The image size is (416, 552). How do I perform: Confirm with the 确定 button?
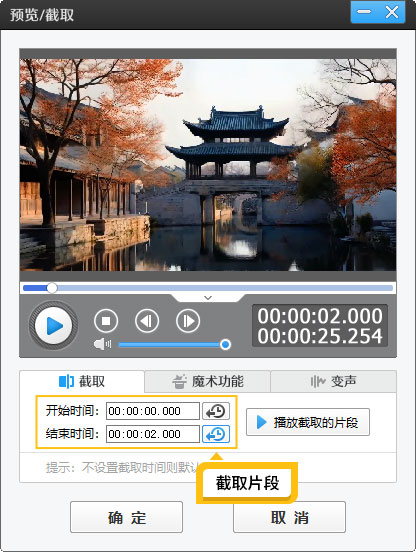126,517
